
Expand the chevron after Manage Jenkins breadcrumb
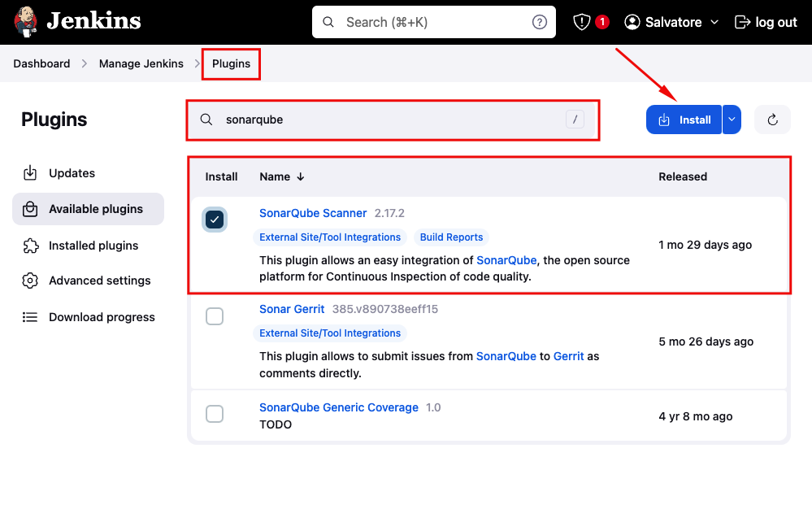tap(198, 63)
